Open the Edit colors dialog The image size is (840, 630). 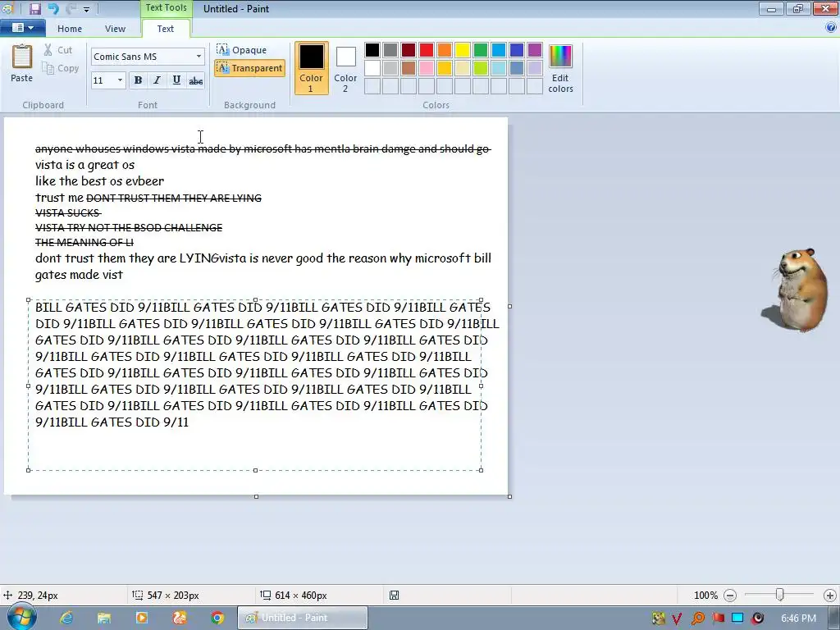pos(560,68)
